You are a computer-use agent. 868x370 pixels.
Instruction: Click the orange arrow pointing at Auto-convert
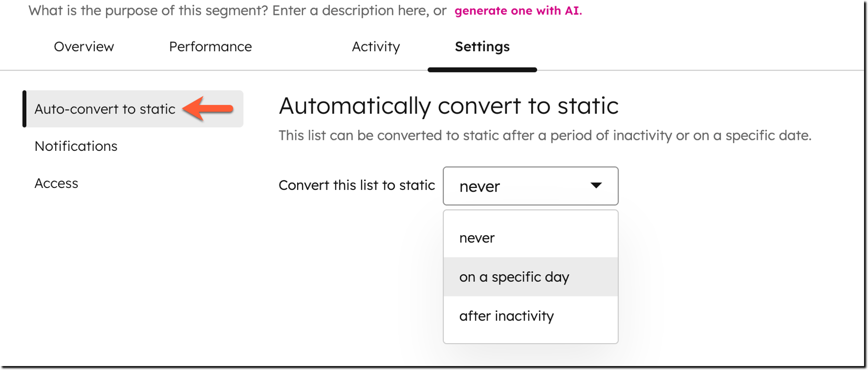[x=209, y=108]
